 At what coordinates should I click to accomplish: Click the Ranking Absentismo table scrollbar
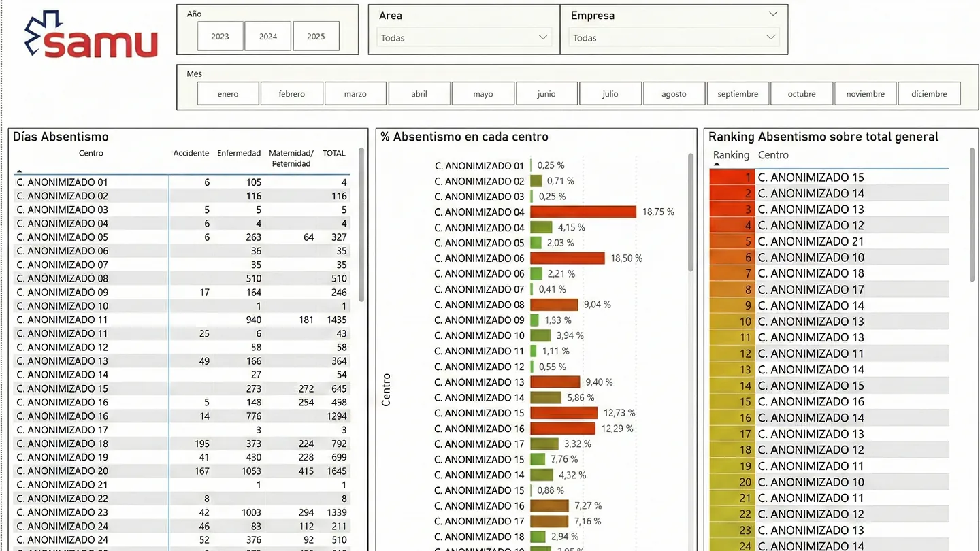coord(972,214)
